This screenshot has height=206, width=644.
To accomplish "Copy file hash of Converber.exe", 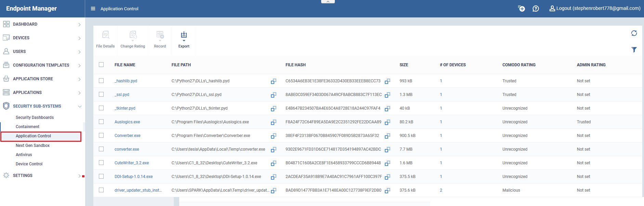I will tap(387, 136).
